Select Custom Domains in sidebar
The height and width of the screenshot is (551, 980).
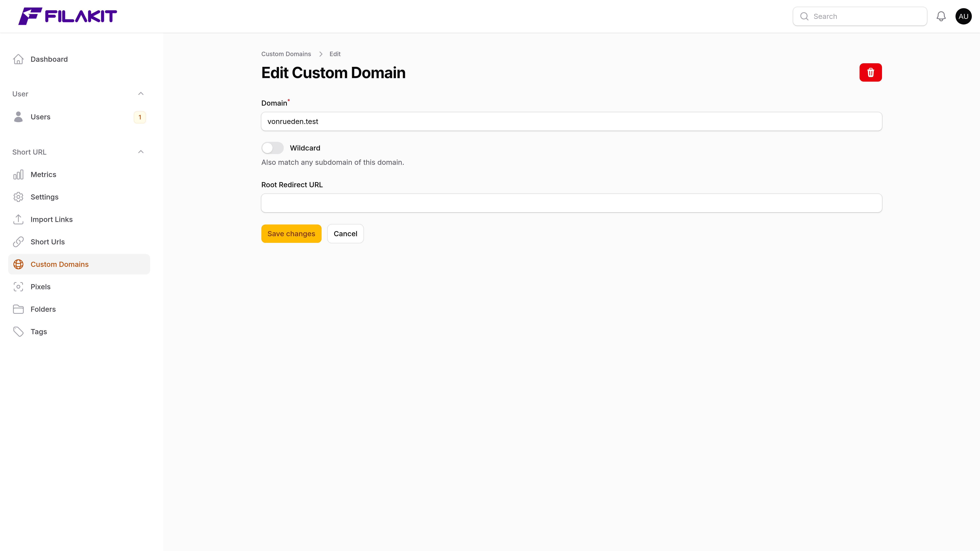[79, 264]
